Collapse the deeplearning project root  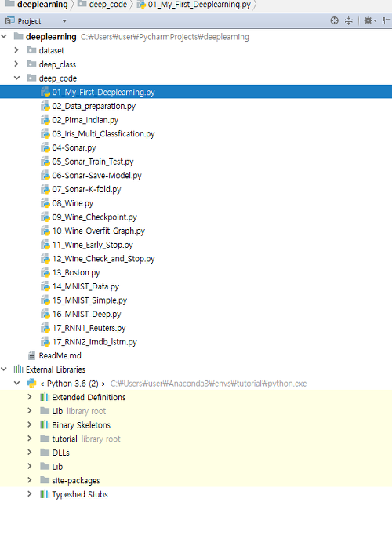4,36
